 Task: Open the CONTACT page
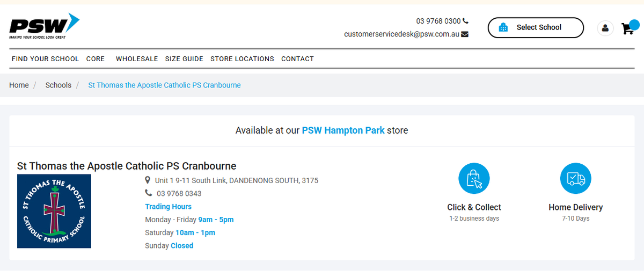click(x=297, y=59)
